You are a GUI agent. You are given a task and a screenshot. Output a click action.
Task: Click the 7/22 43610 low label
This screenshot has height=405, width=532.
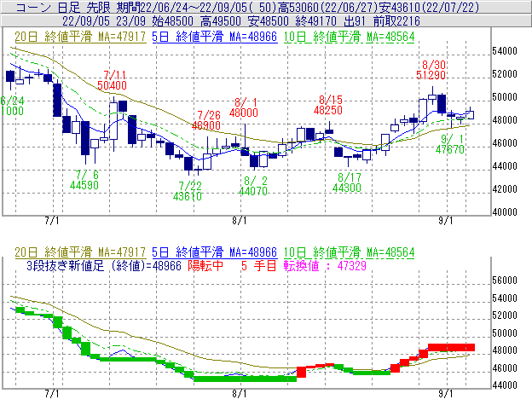click(x=188, y=191)
